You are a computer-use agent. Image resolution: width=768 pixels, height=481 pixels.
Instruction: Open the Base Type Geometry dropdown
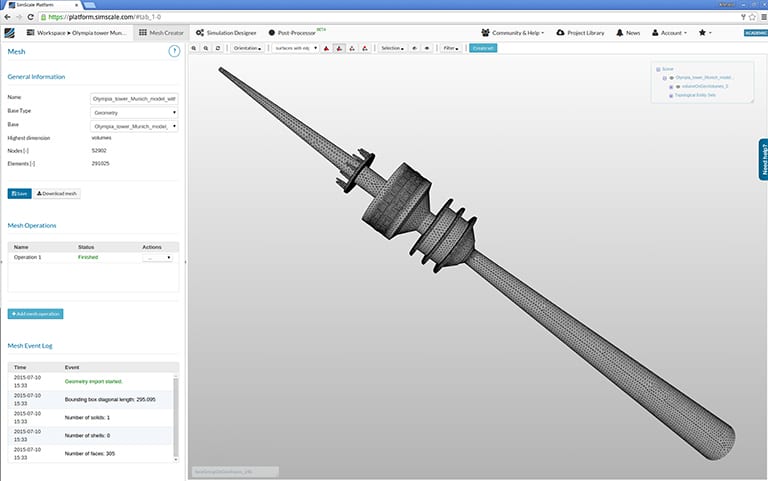click(134, 113)
